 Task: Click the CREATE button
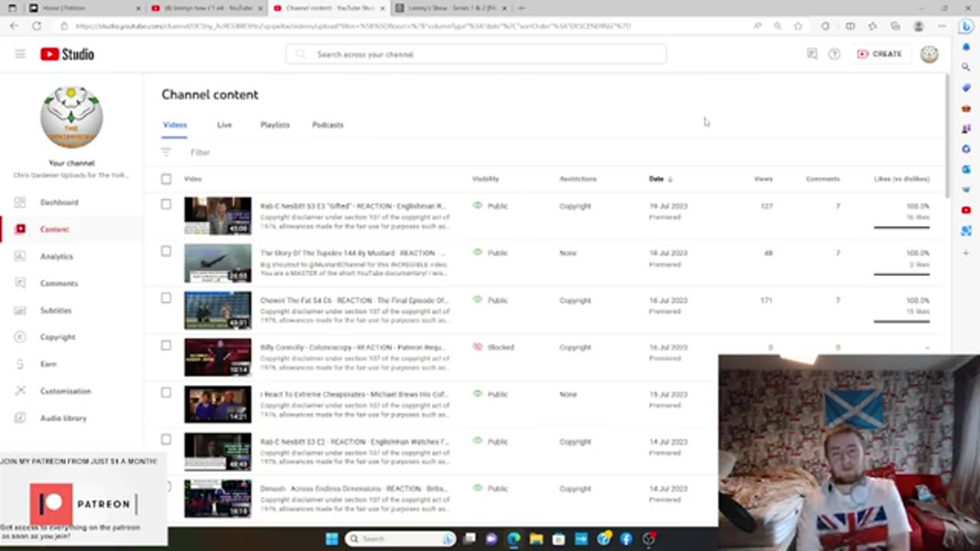pyautogui.click(x=880, y=54)
